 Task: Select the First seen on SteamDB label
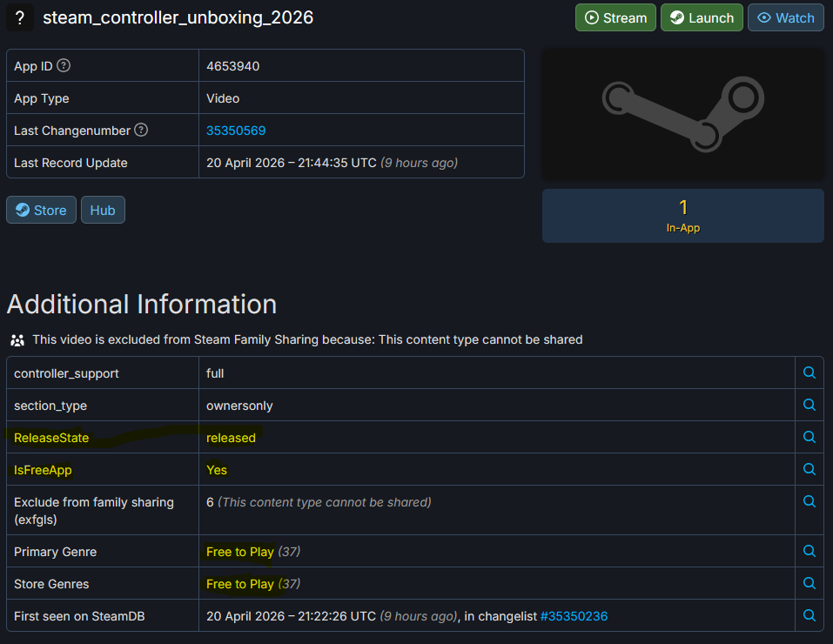click(x=79, y=616)
